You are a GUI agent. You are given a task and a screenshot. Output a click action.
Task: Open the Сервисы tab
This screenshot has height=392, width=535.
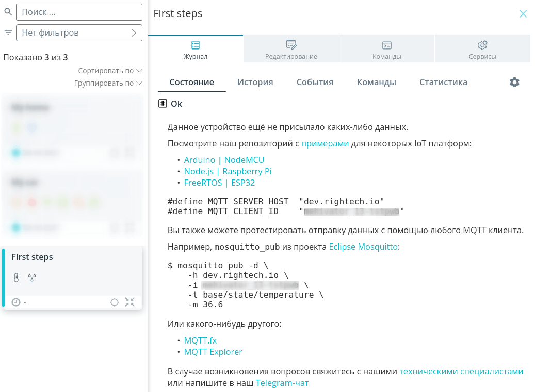coord(482,49)
